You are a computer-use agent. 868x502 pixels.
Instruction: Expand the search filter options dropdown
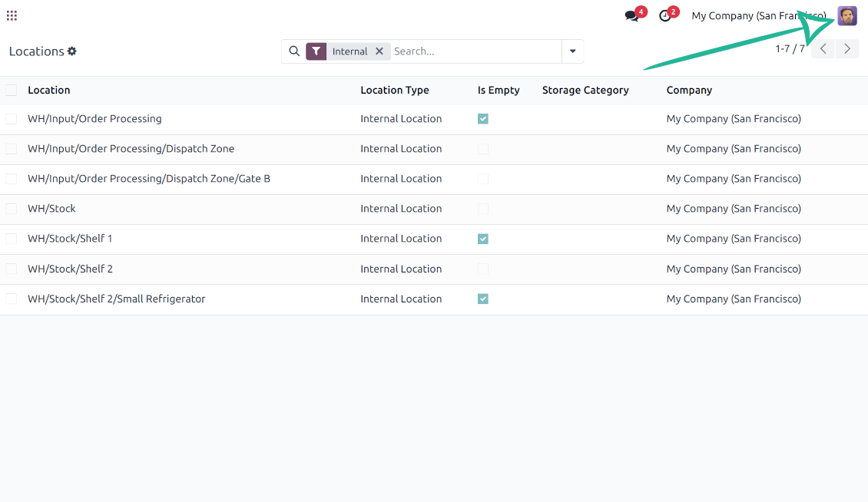click(x=573, y=51)
